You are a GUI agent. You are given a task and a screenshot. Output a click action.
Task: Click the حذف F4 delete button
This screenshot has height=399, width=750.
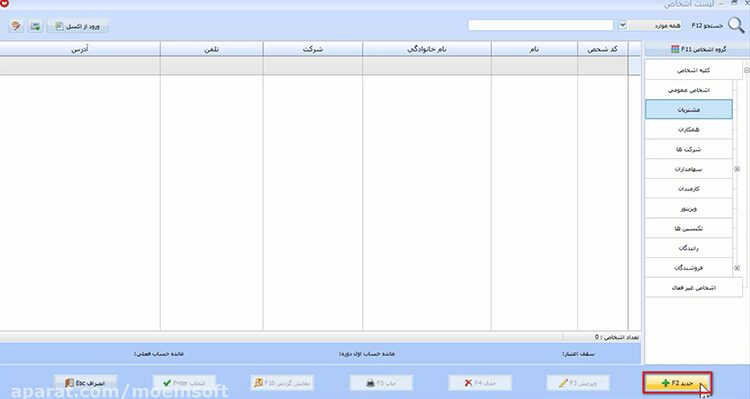(x=480, y=383)
